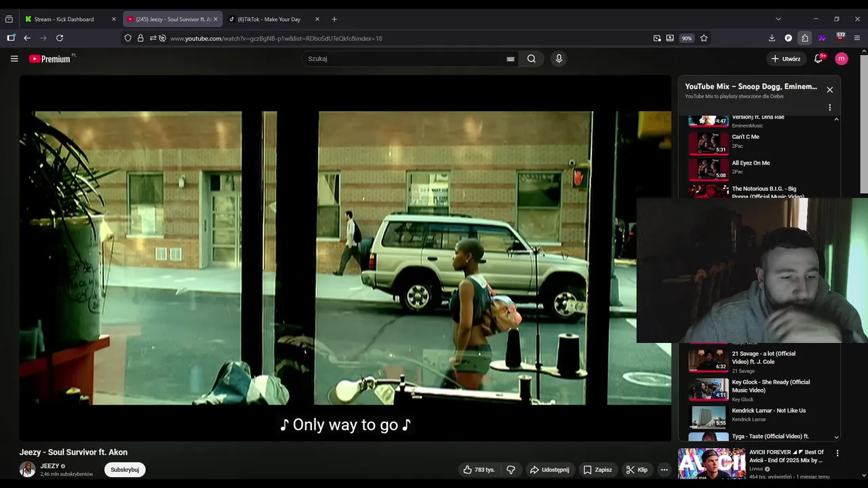Open browser downloads arrow icon
This screenshot has width=868, height=488.
772,38
